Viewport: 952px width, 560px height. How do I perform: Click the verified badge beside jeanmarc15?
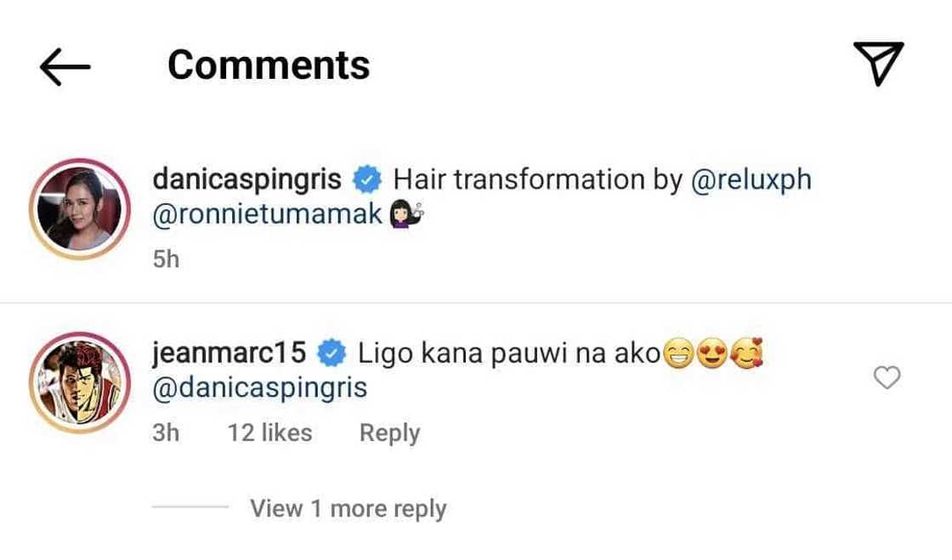[x=333, y=352]
